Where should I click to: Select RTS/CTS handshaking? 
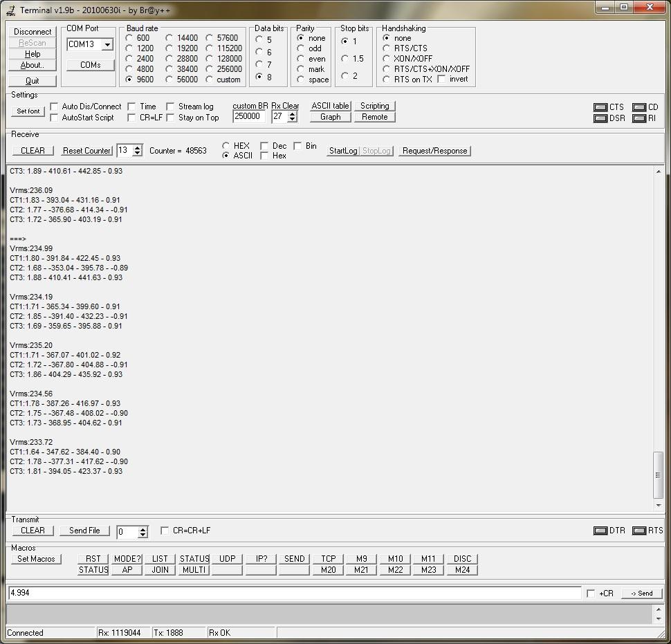click(x=387, y=48)
